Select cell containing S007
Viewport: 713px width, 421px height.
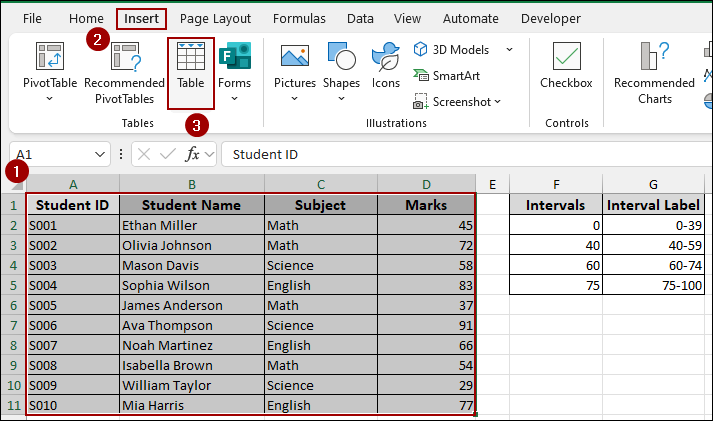73,345
